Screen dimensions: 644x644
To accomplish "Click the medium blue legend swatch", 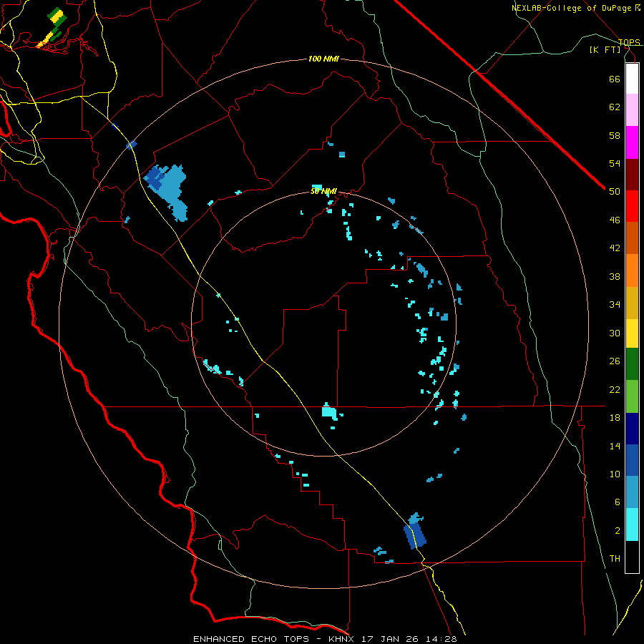I will click(x=632, y=460).
